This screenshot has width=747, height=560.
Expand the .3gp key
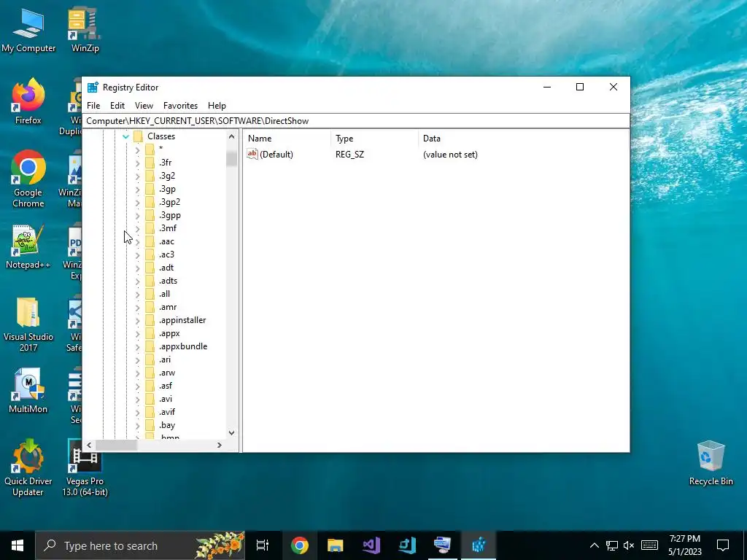click(138, 190)
